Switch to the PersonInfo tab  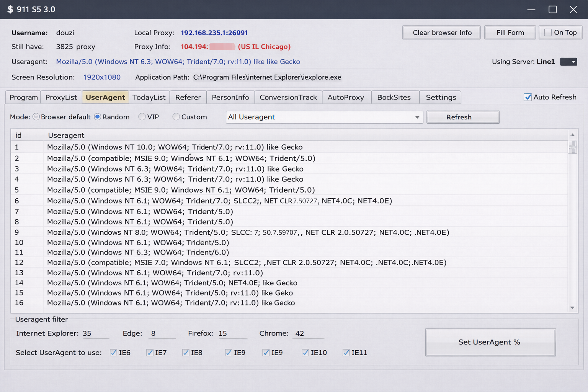pyautogui.click(x=230, y=97)
